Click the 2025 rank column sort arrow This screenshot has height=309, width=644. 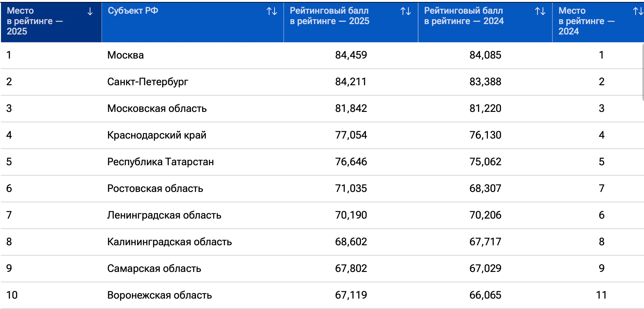coord(90,12)
